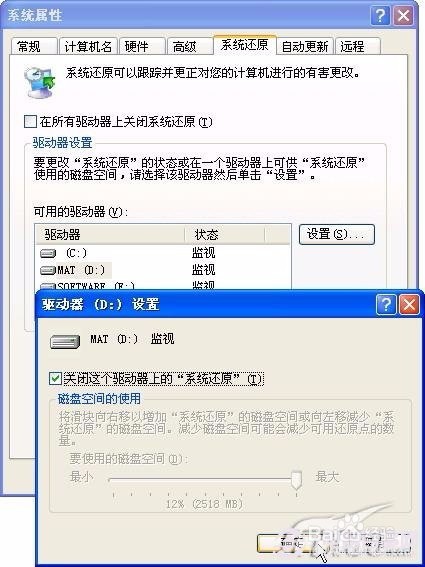This screenshot has height=567, width=425.
Task: Close the 驱动器 (D:) 设置 dialog
Action: 409,304
